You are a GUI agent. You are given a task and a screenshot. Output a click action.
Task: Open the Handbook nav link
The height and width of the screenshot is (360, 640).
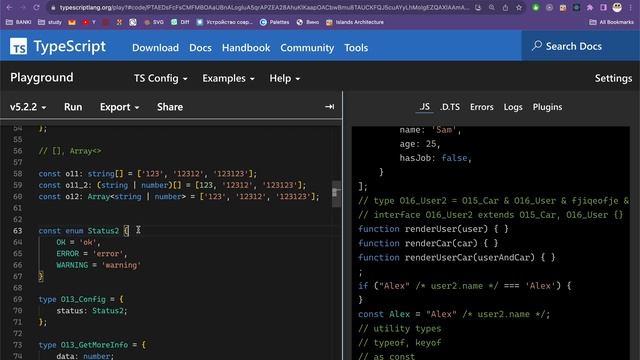[246, 48]
